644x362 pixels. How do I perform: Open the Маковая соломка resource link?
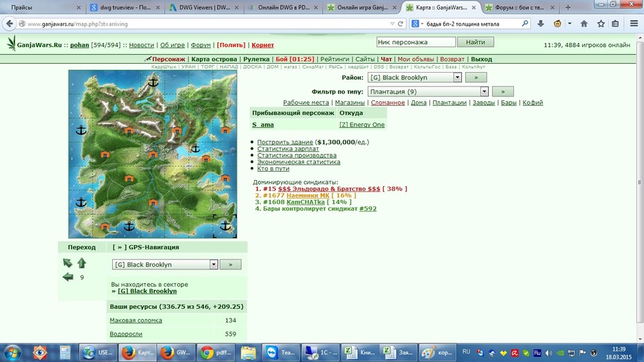pos(136,320)
